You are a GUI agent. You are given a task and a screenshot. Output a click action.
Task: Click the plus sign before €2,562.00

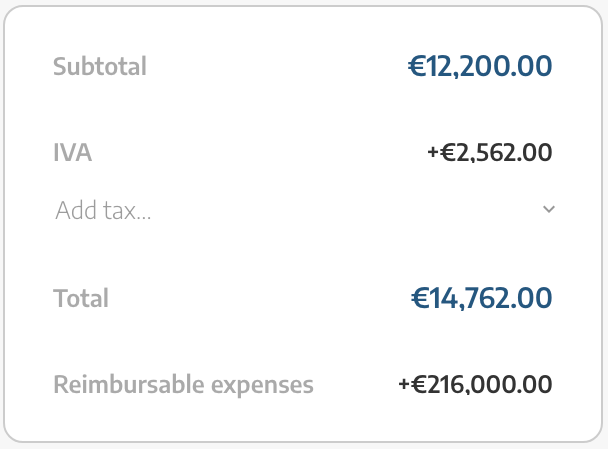click(433, 152)
